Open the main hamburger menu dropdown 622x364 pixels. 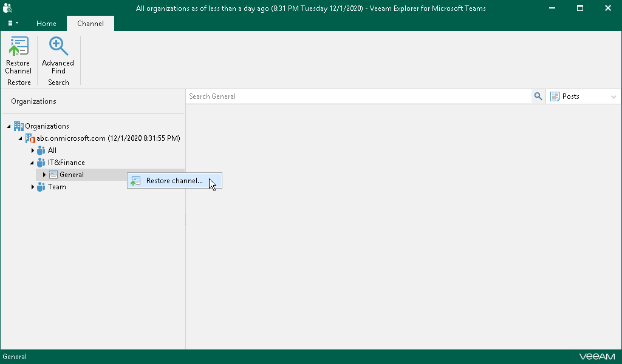tap(13, 24)
